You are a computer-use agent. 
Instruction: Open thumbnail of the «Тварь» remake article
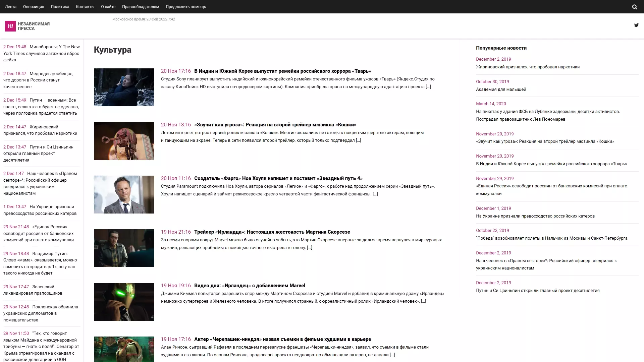pyautogui.click(x=124, y=87)
